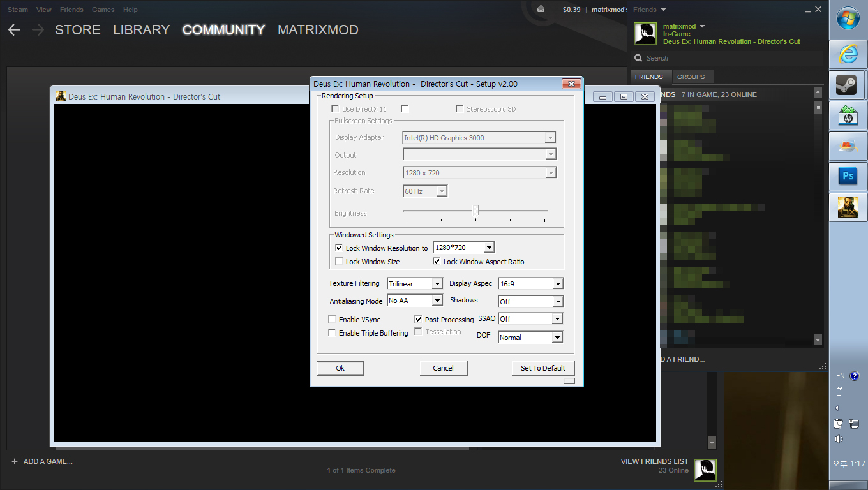868x490 pixels.
Task: Close the Setup v2.00 dialog
Action: coord(571,84)
